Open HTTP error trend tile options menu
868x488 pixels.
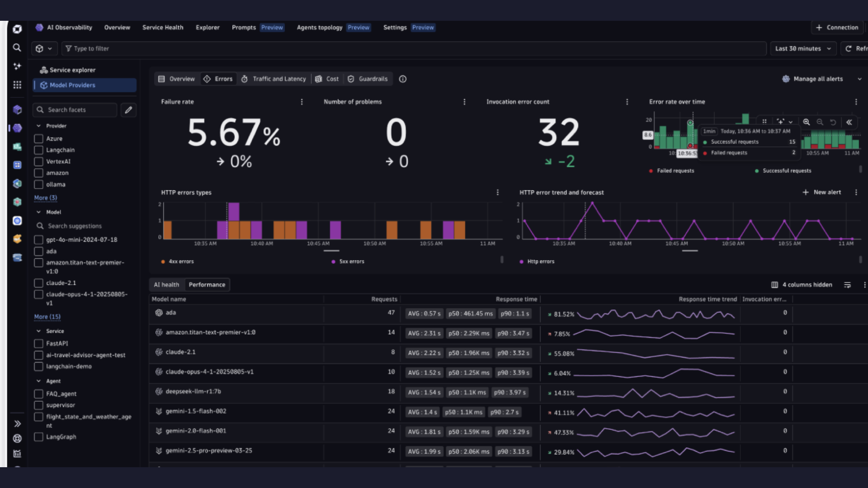[x=856, y=192]
